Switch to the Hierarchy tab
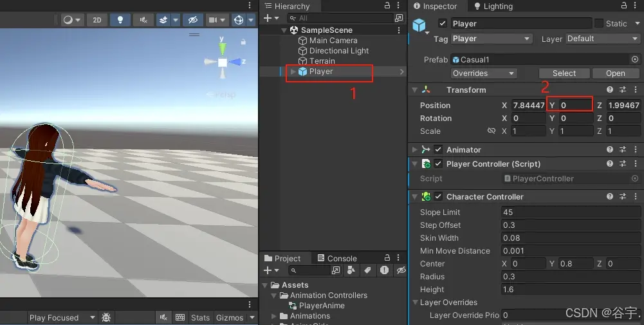 [288, 6]
